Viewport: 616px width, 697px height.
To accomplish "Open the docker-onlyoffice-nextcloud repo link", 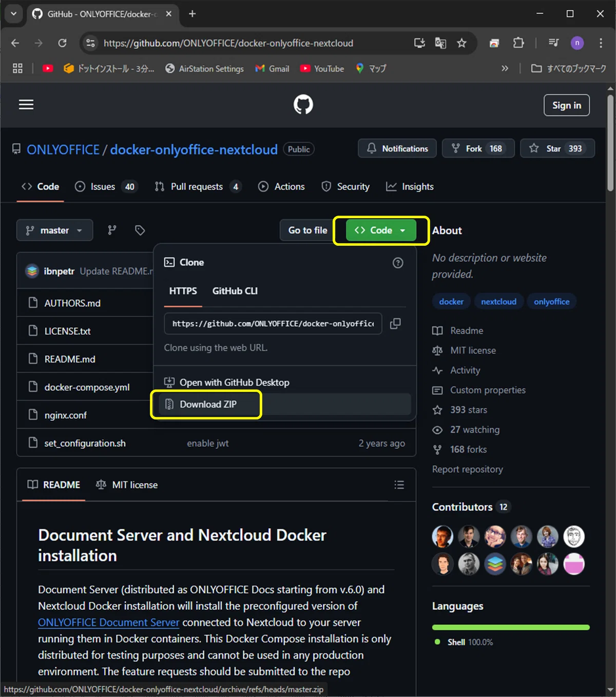I will tap(194, 150).
